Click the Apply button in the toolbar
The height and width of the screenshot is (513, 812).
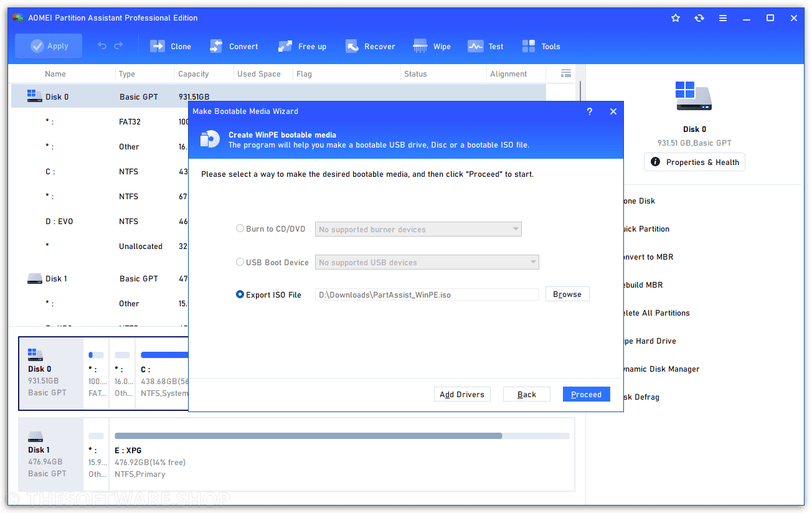click(x=49, y=46)
